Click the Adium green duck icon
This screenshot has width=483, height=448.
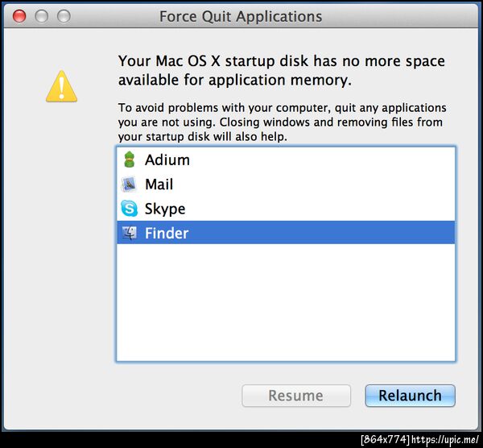click(x=130, y=160)
